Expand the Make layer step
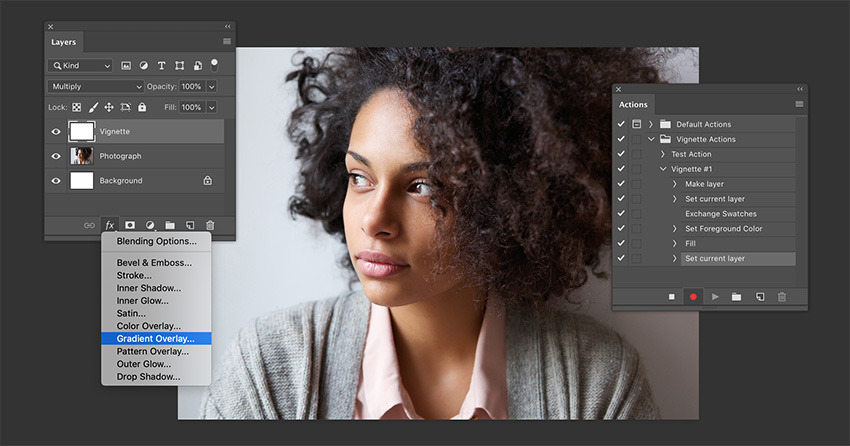 [x=674, y=184]
